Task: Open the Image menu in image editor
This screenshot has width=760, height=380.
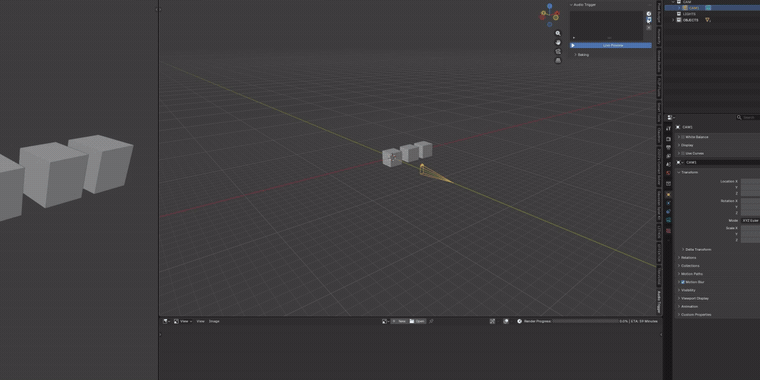Action: (x=214, y=321)
